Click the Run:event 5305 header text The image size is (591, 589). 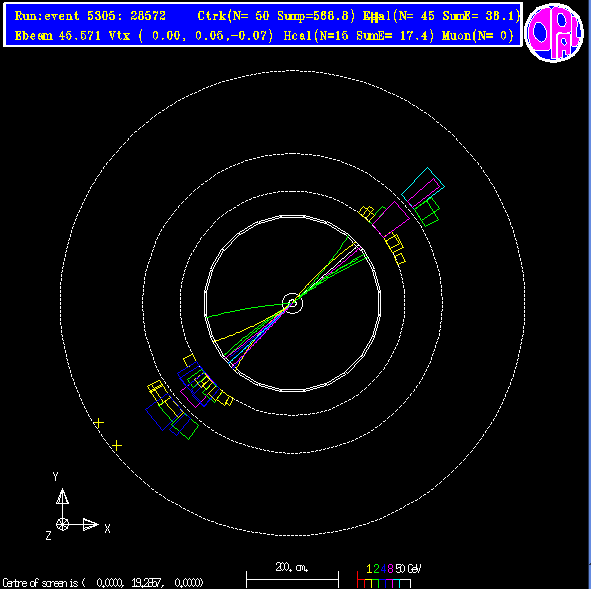tap(90, 16)
